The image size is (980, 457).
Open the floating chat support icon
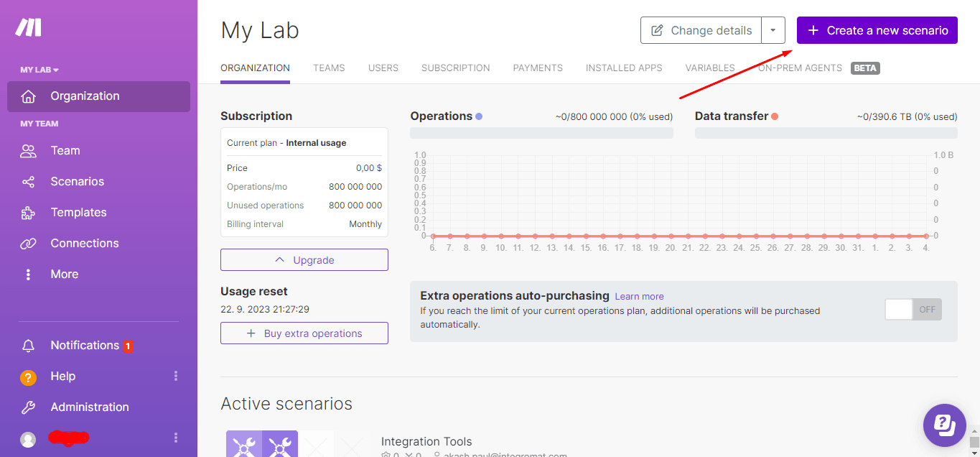944,425
